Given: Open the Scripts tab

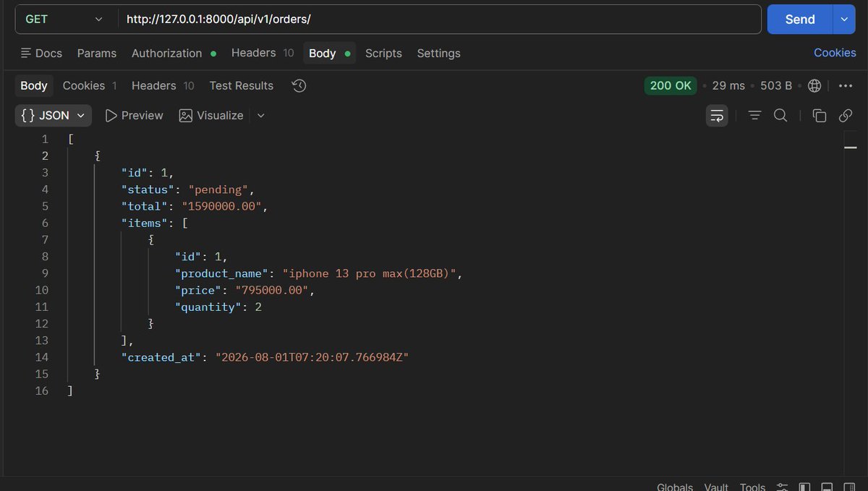Looking at the screenshot, I should 383,53.
